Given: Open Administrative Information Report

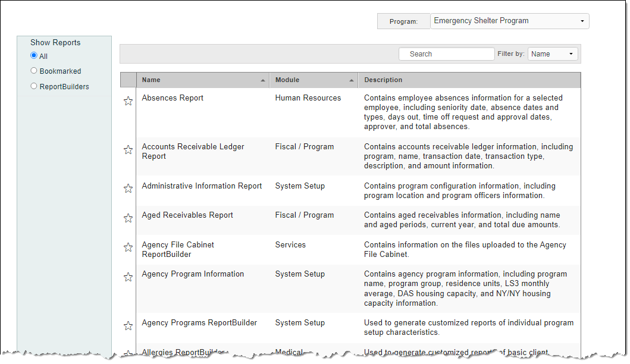Looking at the screenshot, I should [x=202, y=186].
